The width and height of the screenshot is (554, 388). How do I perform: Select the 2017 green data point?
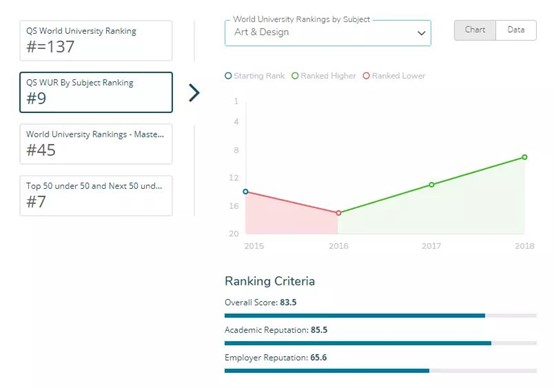pos(431,184)
